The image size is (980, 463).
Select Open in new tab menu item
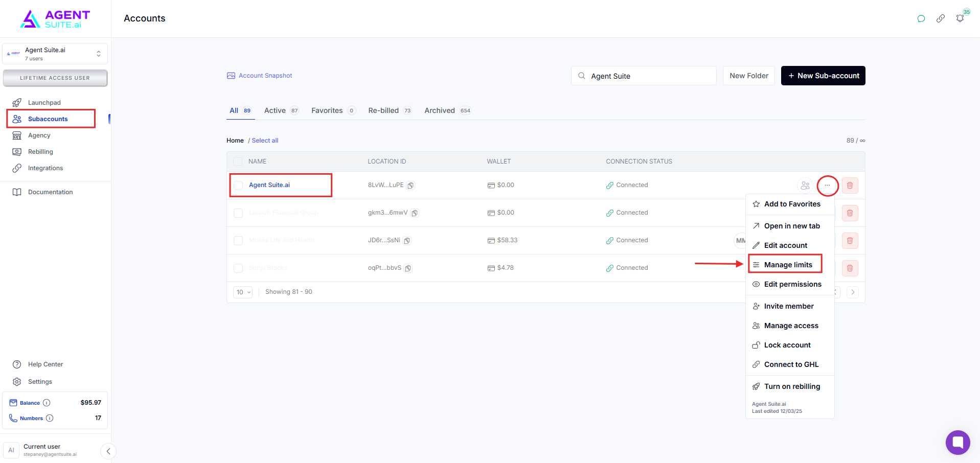(x=790, y=226)
